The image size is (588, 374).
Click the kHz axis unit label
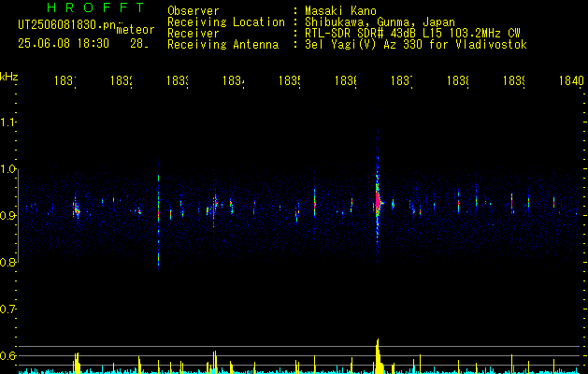click(x=8, y=77)
